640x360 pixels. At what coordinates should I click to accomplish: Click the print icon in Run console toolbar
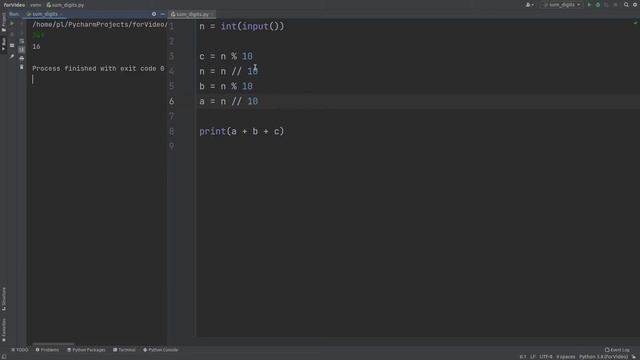[22, 58]
